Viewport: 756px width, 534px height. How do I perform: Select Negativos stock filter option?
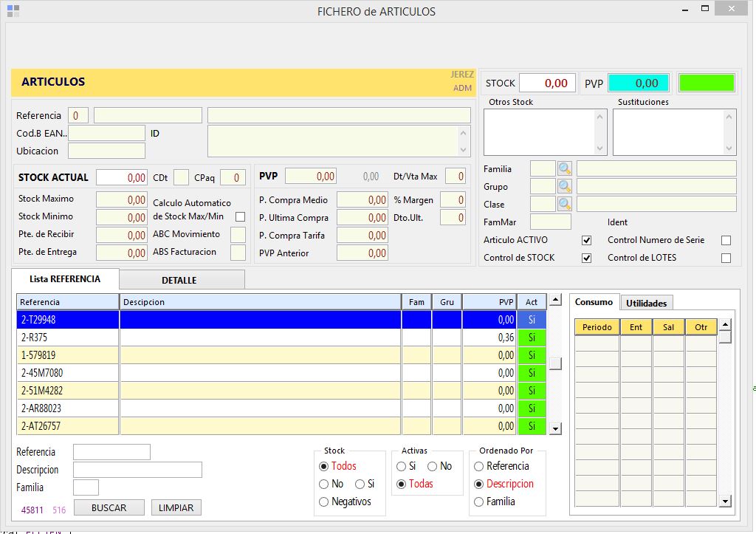[x=324, y=502]
